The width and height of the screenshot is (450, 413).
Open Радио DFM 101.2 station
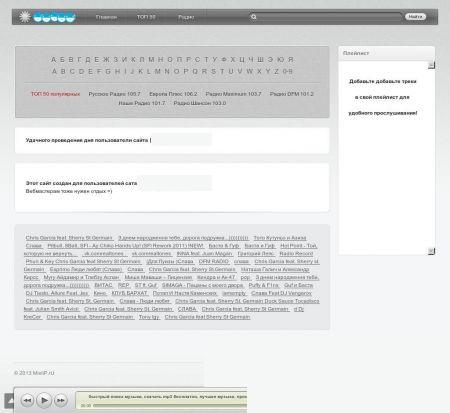tap(292, 94)
